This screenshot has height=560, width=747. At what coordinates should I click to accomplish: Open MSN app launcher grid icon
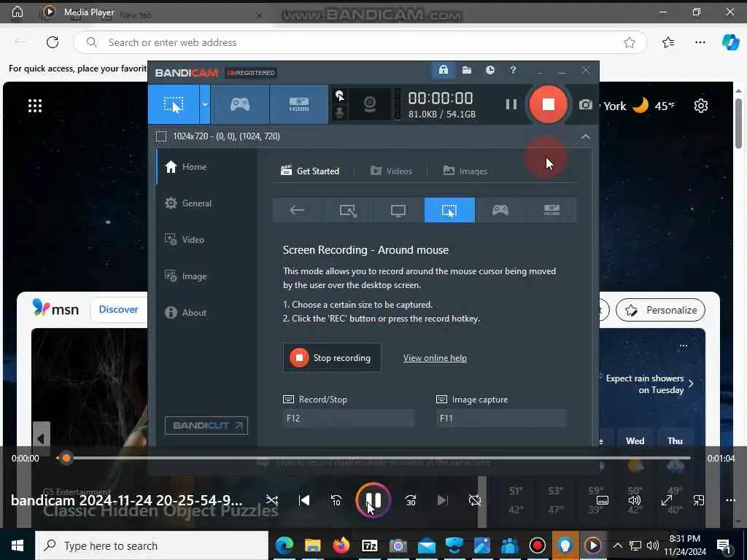coord(35,106)
